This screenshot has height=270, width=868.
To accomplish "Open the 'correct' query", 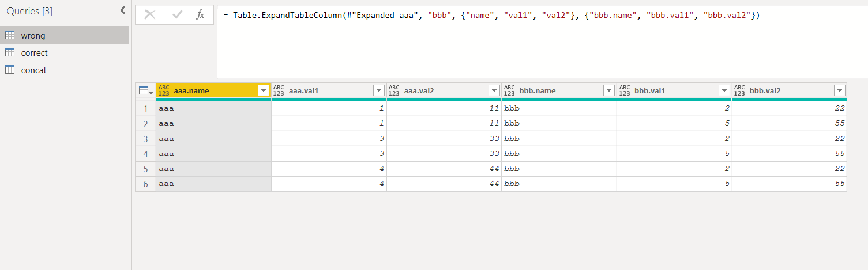I will point(65,52).
